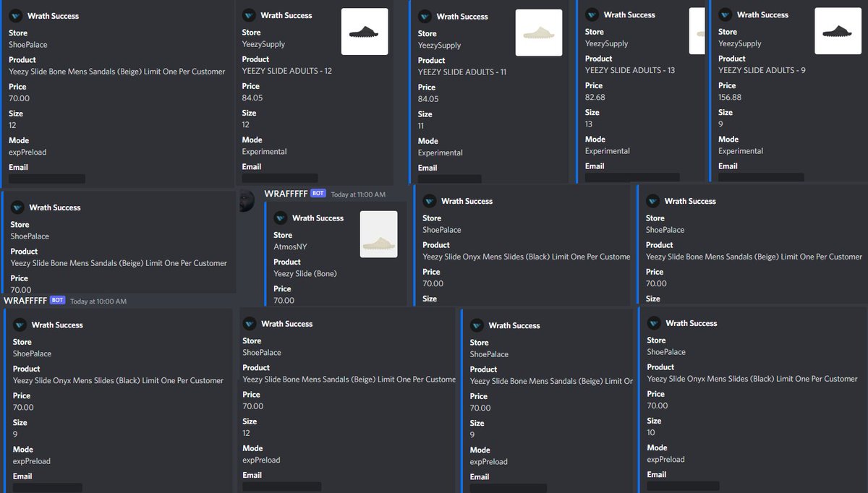Viewport: 868px width, 493px height.
Task: Click the BOT badge next to the 11:00 AM timestamp
Action: coord(318,194)
